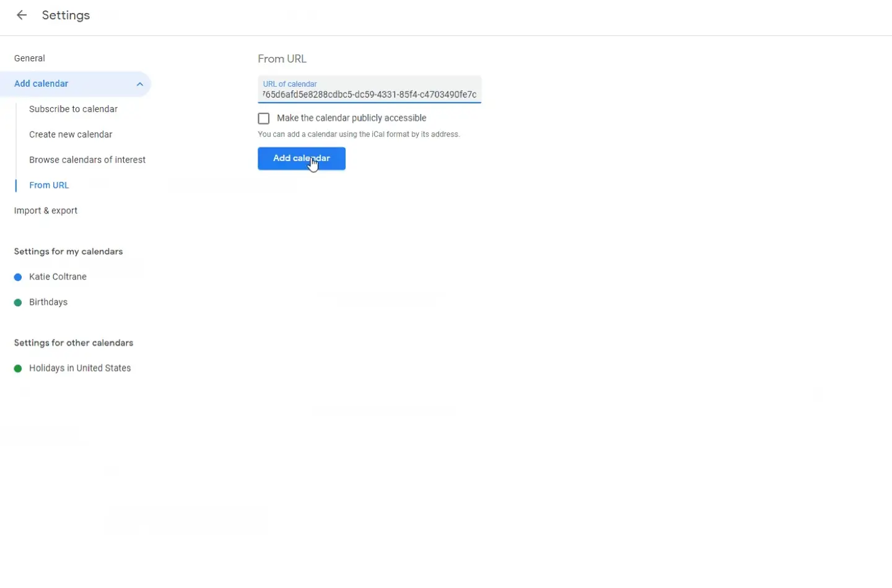Screen dimensions: 892x588
Task: Click the URL of calendar field
Action: pos(369,90)
